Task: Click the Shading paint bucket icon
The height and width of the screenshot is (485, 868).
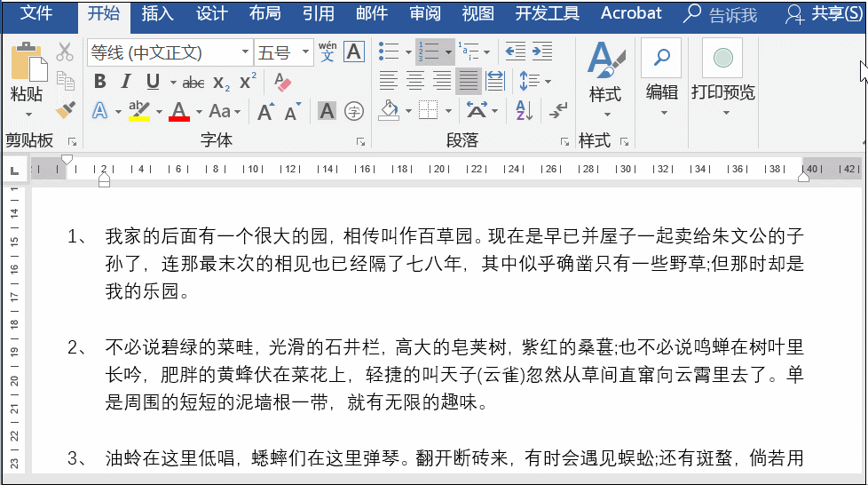Action: (x=389, y=110)
